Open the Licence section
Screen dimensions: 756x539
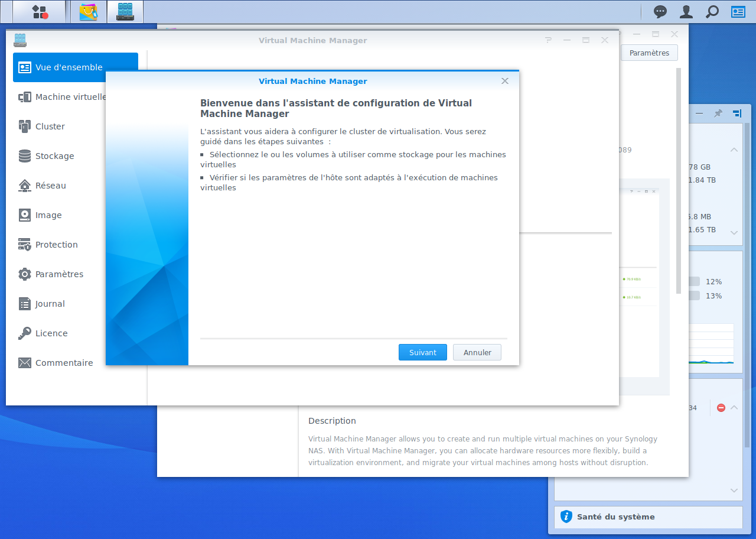pos(51,333)
